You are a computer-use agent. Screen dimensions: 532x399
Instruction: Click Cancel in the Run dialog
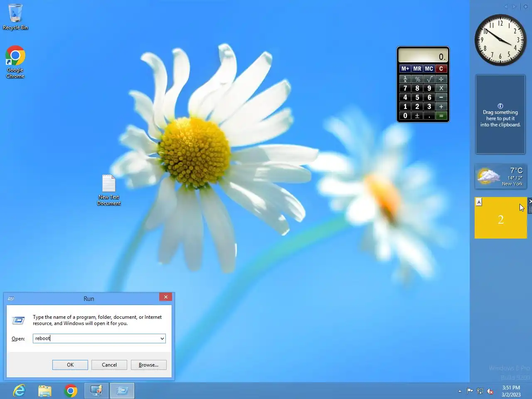(x=109, y=365)
